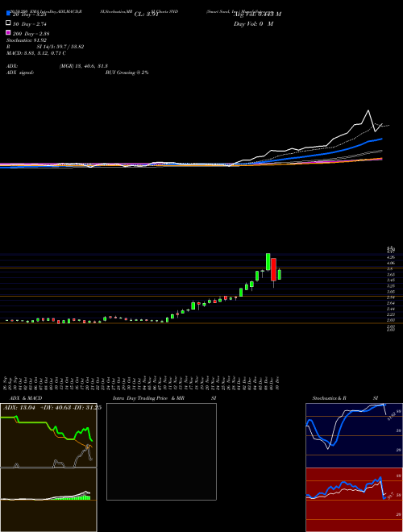403x532 pixels.
Task: Click the 'Avg Vol: 0.443 M' label
Action: coord(257,14)
